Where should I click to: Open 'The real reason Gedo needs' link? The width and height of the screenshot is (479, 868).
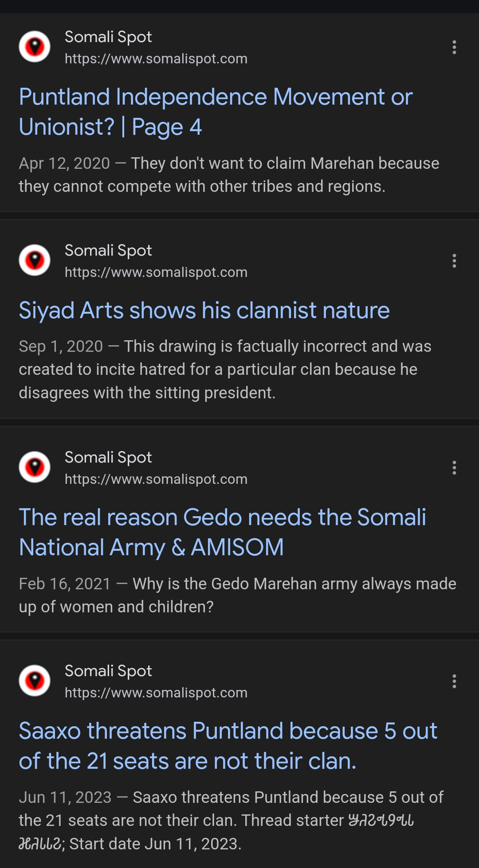point(222,532)
